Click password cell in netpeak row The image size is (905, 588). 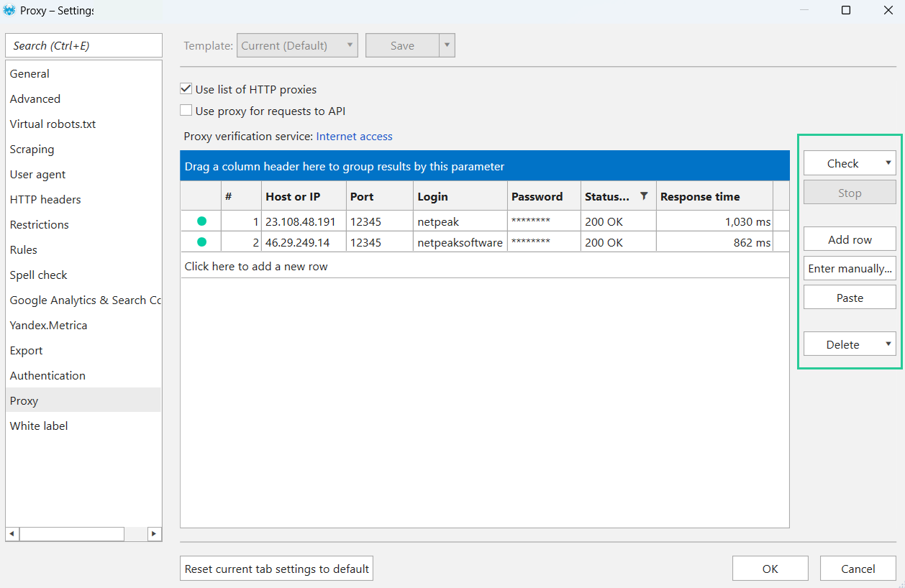[544, 221]
